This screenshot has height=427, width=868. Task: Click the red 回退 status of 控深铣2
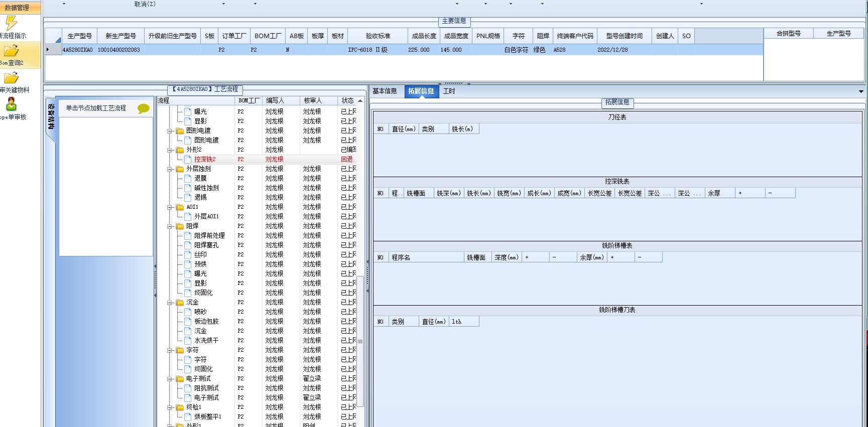click(x=347, y=160)
